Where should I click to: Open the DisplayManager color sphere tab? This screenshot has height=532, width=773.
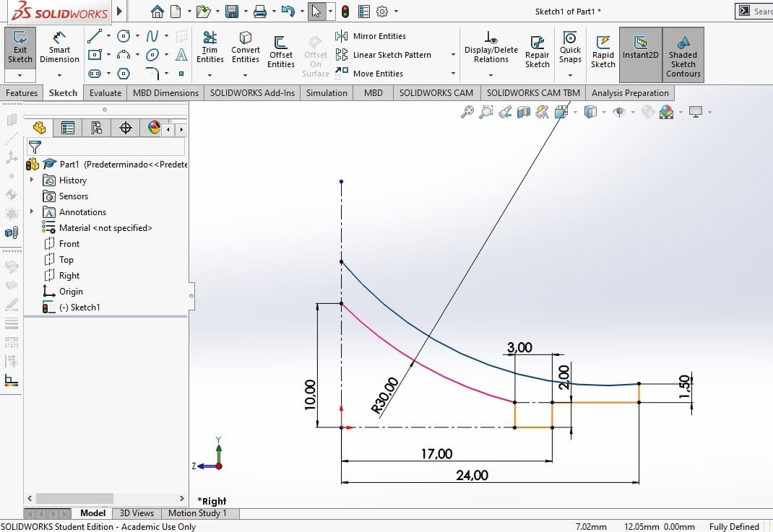point(153,128)
